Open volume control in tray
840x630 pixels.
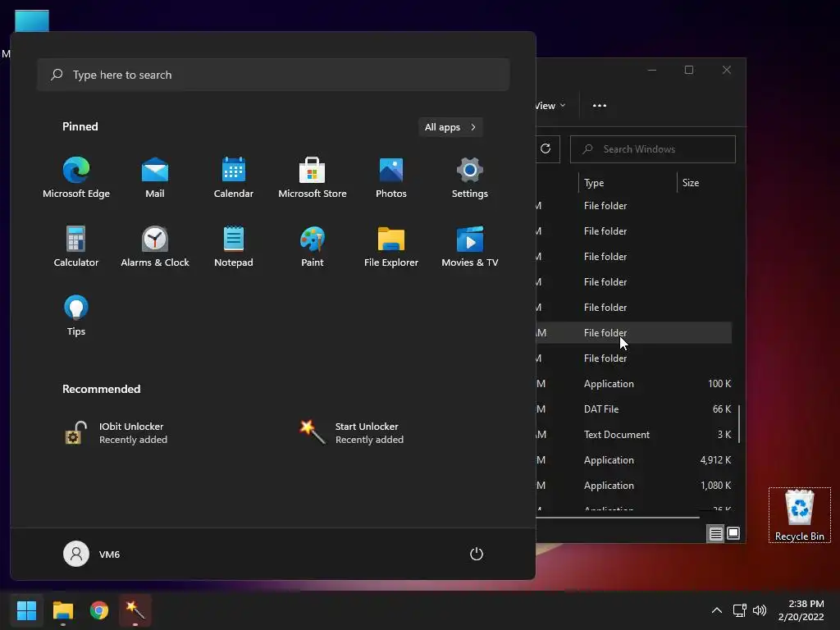click(x=760, y=610)
